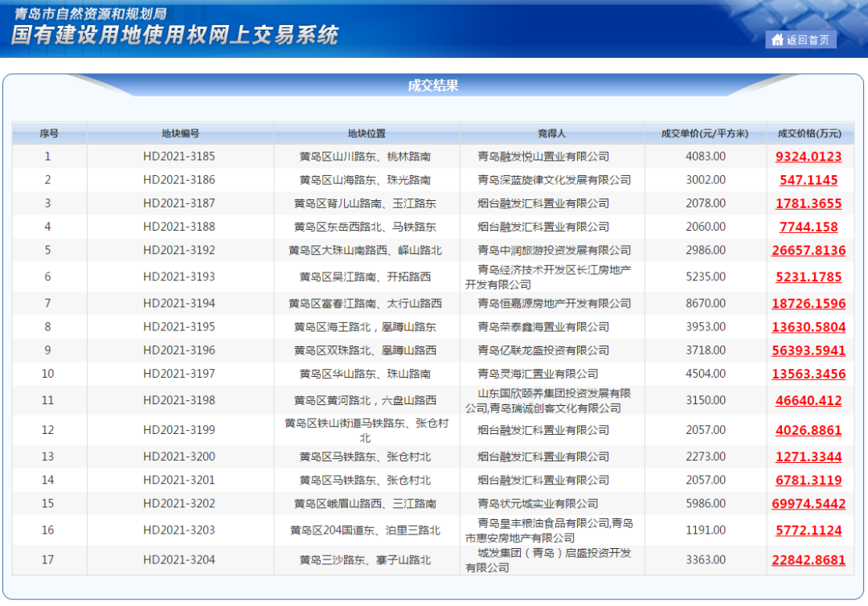Select parcel number HD2021-3204
Viewport: 868px width, 606px height.
(178, 560)
